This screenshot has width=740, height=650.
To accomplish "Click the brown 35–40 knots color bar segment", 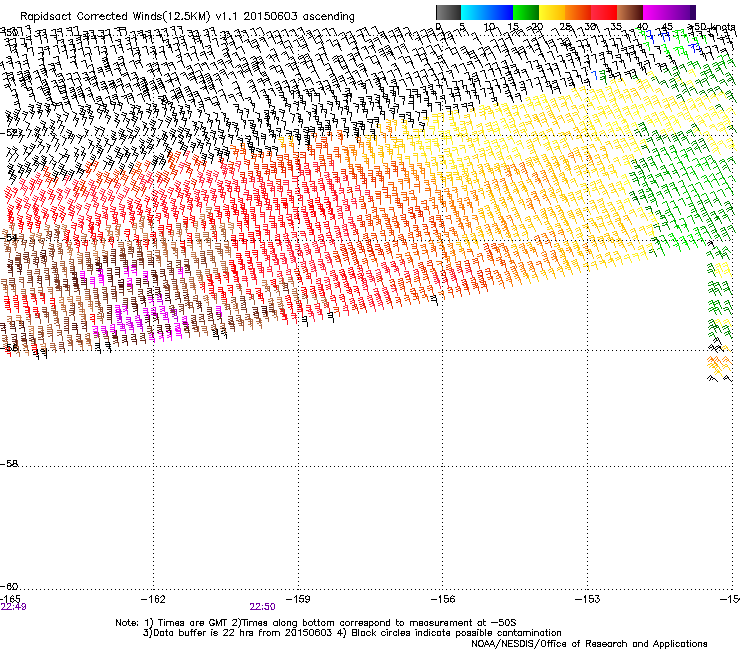I will [x=630, y=12].
